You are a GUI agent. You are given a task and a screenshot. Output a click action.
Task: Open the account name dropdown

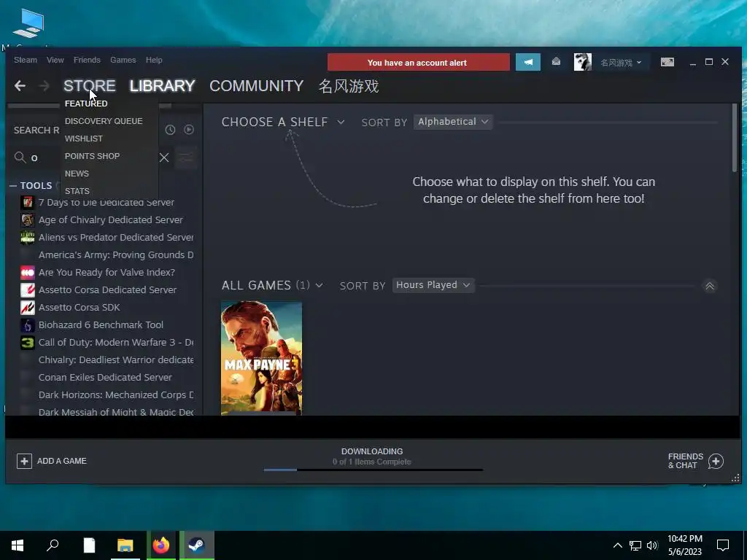[621, 63]
